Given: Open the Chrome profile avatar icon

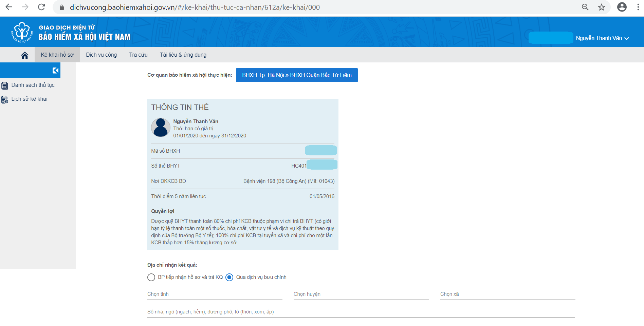Looking at the screenshot, I should (622, 7).
